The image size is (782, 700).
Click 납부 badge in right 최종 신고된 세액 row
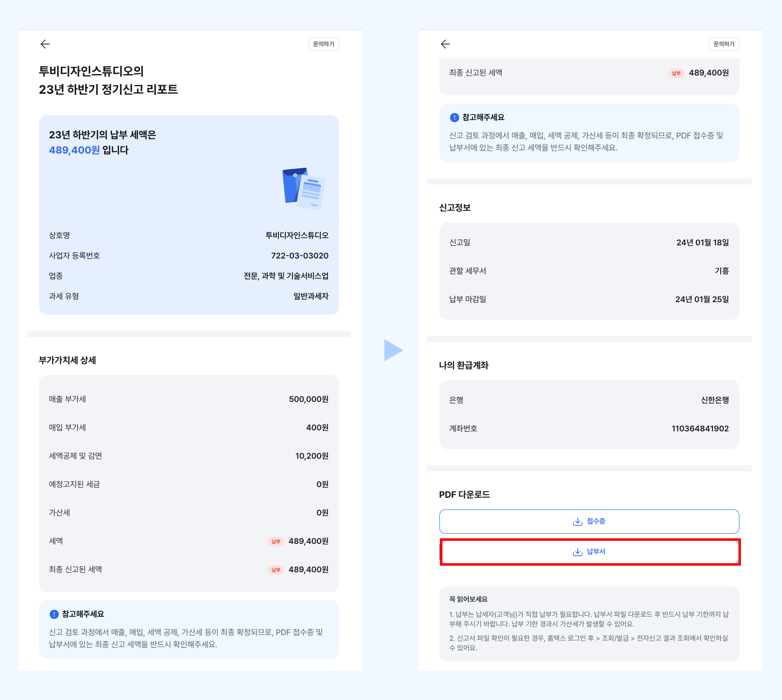click(676, 73)
